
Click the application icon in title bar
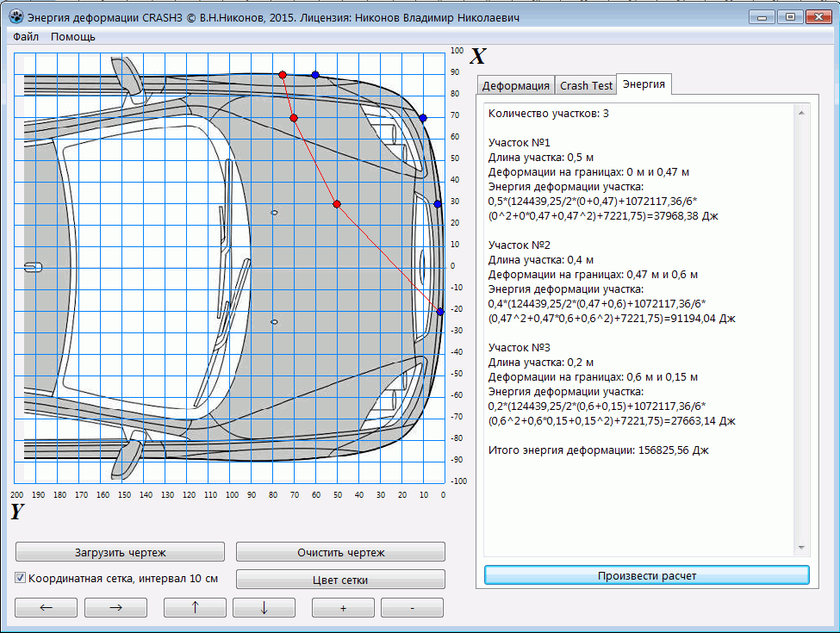coord(16,16)
